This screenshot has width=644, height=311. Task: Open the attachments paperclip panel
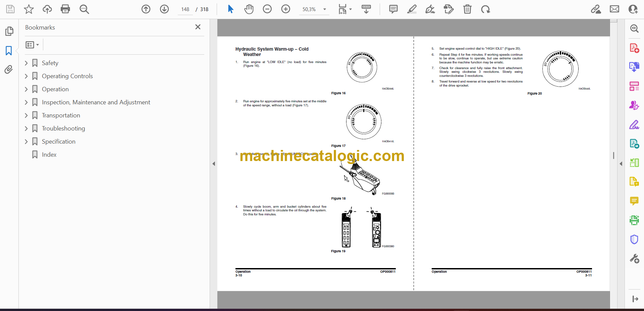click(x=9, y=69)
